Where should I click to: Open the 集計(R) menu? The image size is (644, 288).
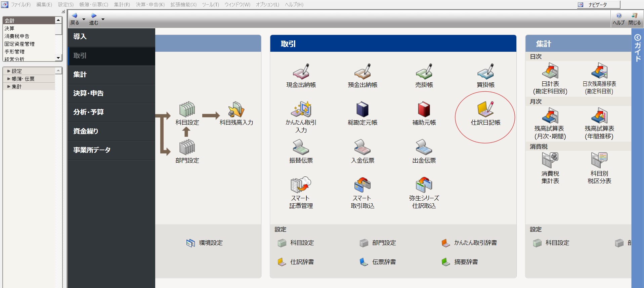(122, 4)
